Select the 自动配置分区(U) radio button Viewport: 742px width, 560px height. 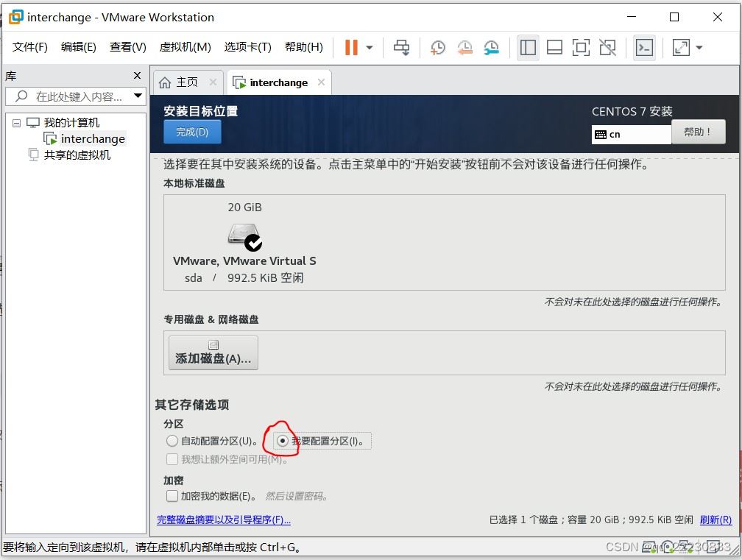(x=172, y=441)
